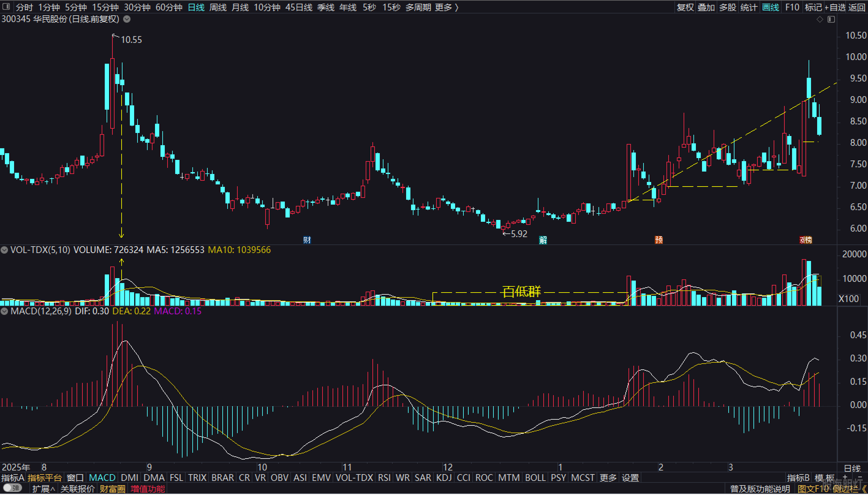Switch to the 周线 weekly chart tab

(x=218, y=7)
